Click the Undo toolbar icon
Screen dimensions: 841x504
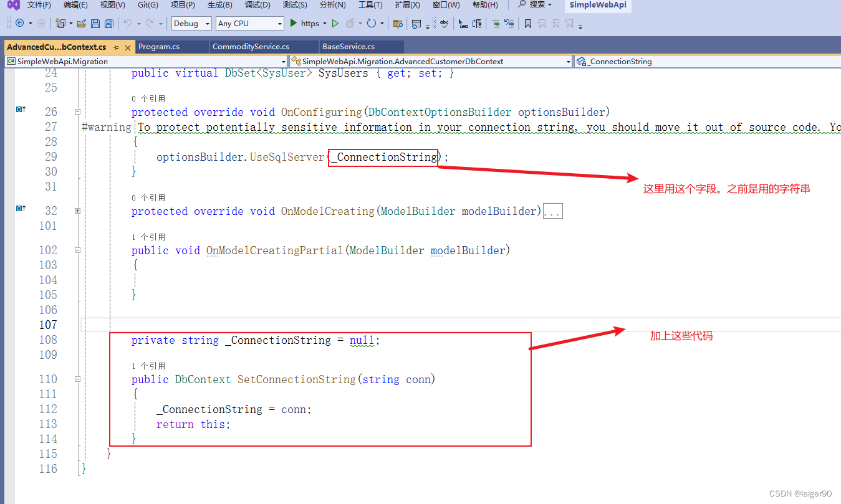coord(128,24)
